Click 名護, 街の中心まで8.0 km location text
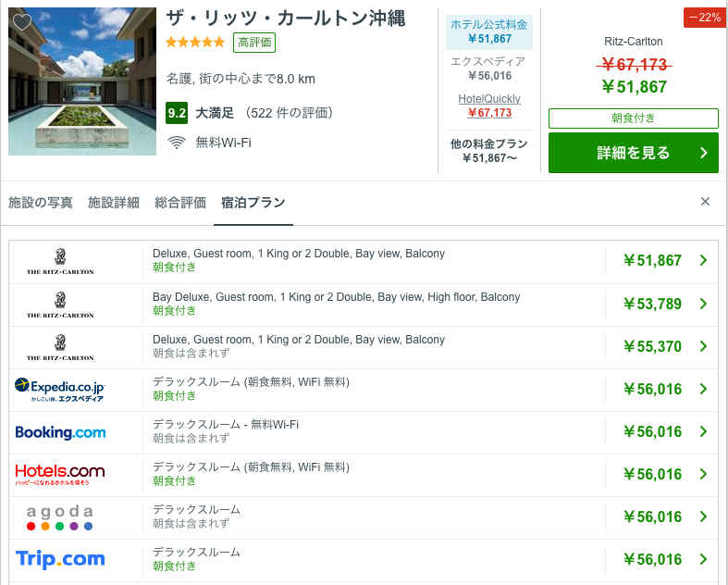 pos(241,79)
